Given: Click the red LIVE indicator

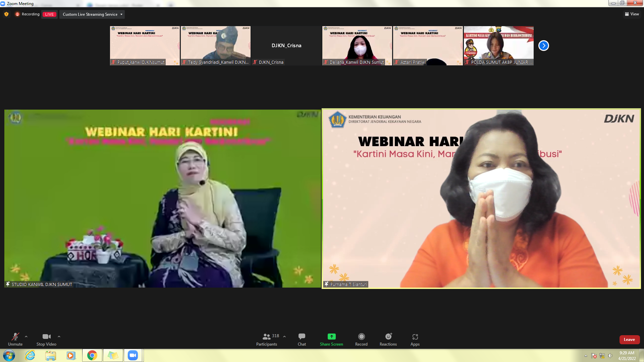Looking at the screenshot, I should click(49, 14).
